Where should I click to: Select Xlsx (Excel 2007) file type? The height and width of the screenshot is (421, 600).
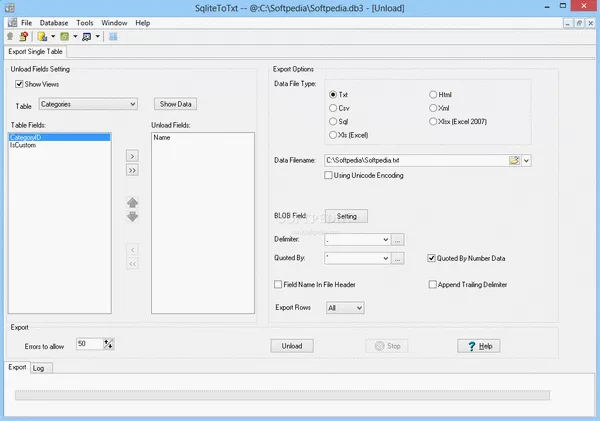(433, 121)
